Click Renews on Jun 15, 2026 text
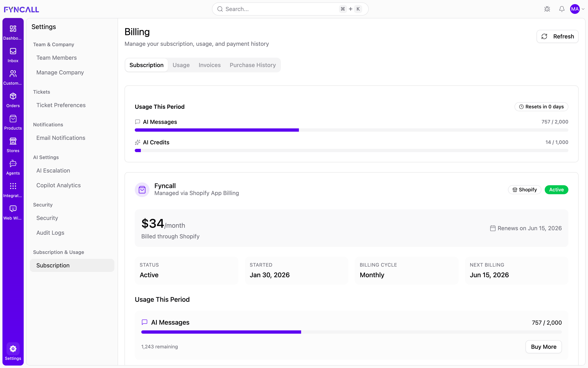This screenshot has width=588, height=368. click(x=530, y=228)
